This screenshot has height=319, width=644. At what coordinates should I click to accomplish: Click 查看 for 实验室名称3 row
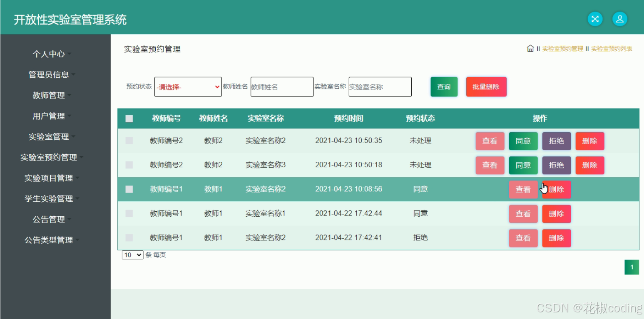(490, 165)
